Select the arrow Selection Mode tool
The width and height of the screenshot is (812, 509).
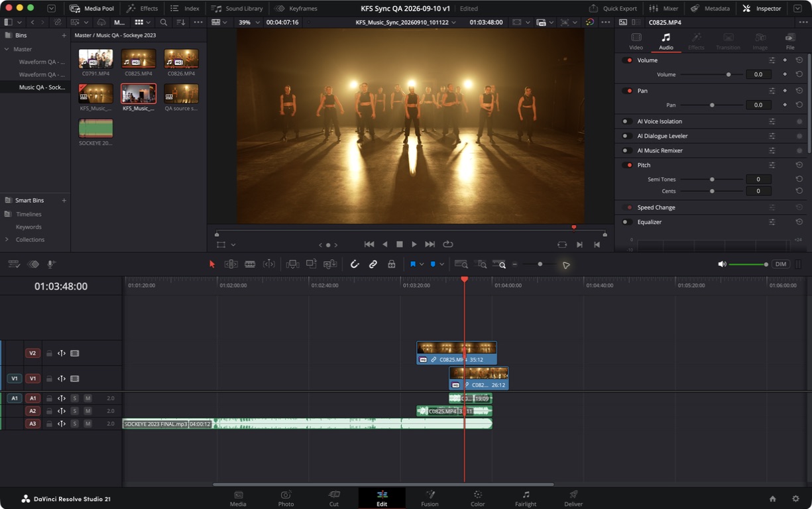(212, 264)
